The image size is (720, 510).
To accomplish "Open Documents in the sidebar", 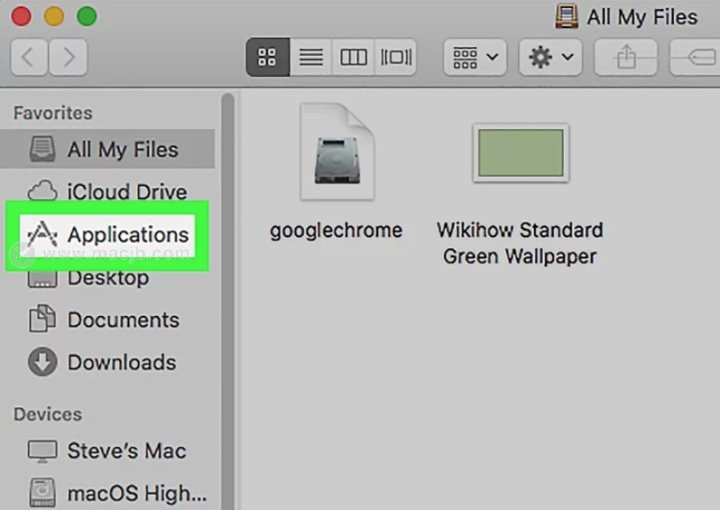I will 107,319.
